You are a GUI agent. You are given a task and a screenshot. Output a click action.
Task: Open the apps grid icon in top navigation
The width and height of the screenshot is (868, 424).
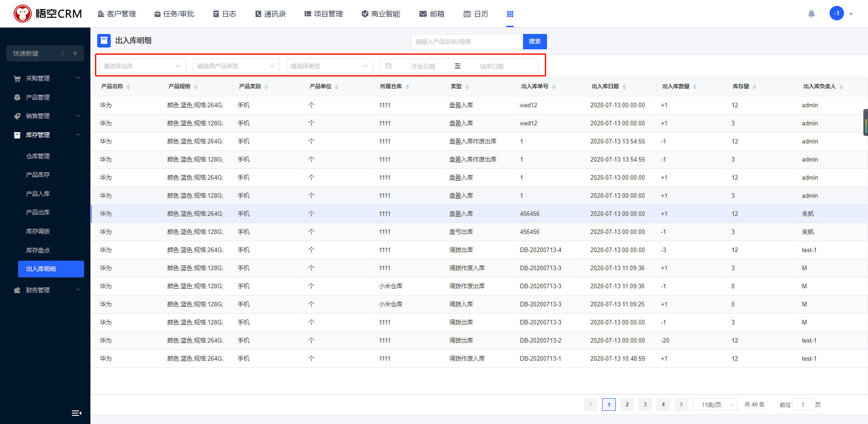510,14
